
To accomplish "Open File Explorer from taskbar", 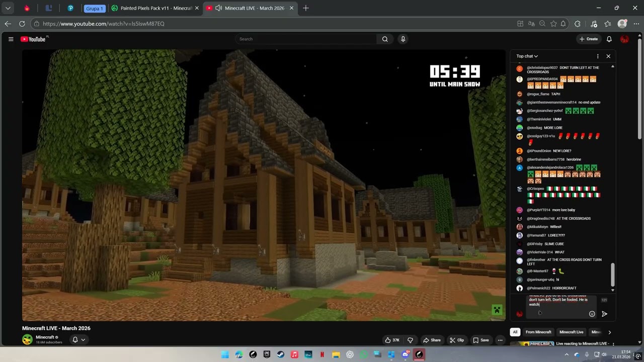I will click(336, 354).
